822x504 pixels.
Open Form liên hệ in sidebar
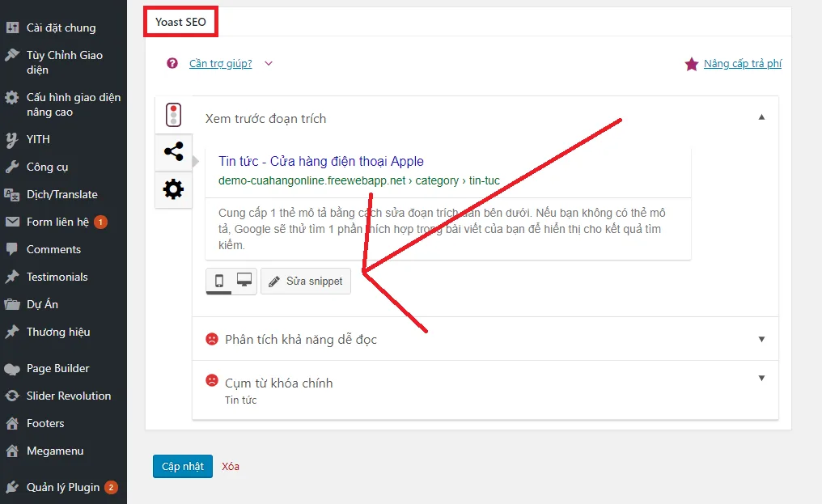[57, 222]
